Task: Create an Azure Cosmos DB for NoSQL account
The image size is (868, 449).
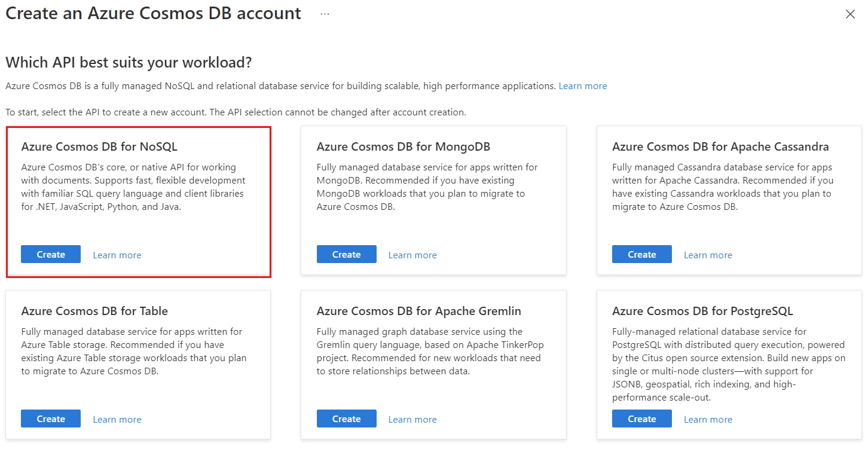Action: point(51,254)
